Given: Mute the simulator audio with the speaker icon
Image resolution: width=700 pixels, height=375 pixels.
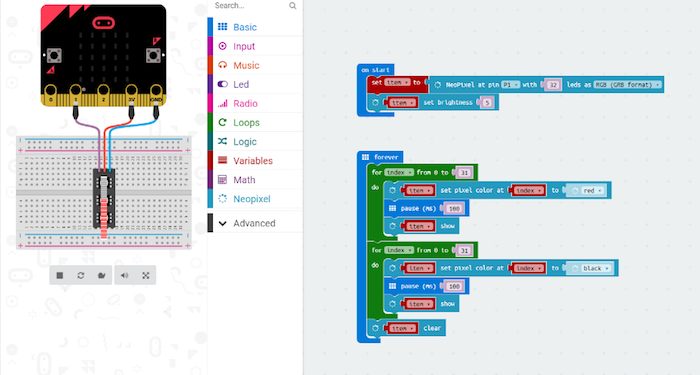Looking at the screenshot, I should click(125, 275).
